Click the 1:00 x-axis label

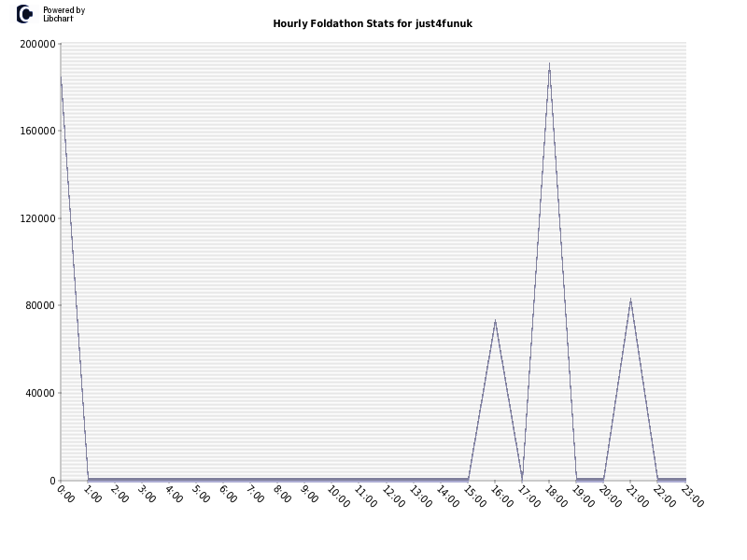click(x=93, y=494)
